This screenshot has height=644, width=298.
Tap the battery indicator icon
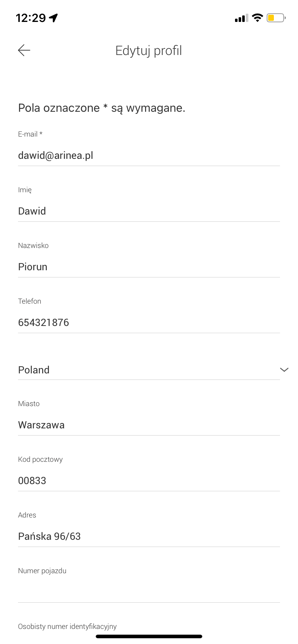276,18
